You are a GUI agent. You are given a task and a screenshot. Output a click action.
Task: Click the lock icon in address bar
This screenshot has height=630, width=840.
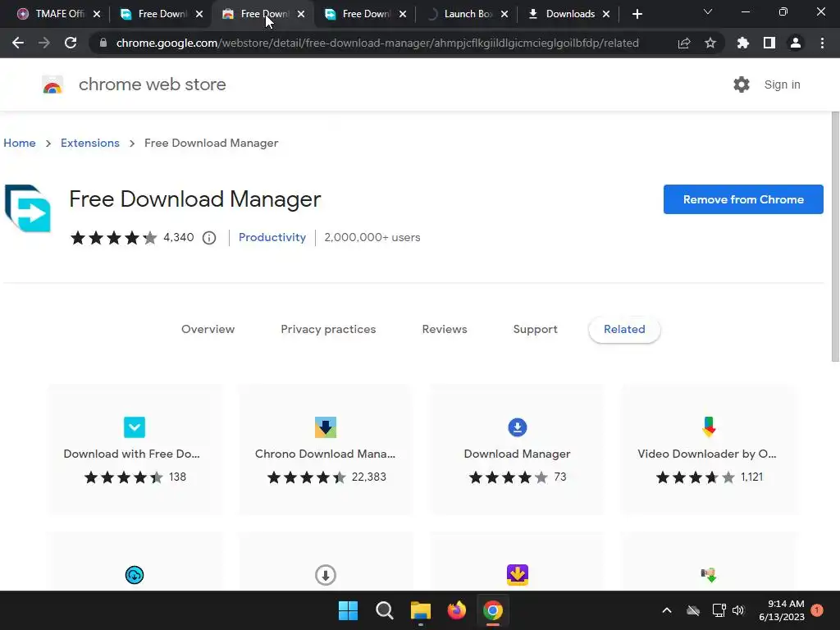103,43
